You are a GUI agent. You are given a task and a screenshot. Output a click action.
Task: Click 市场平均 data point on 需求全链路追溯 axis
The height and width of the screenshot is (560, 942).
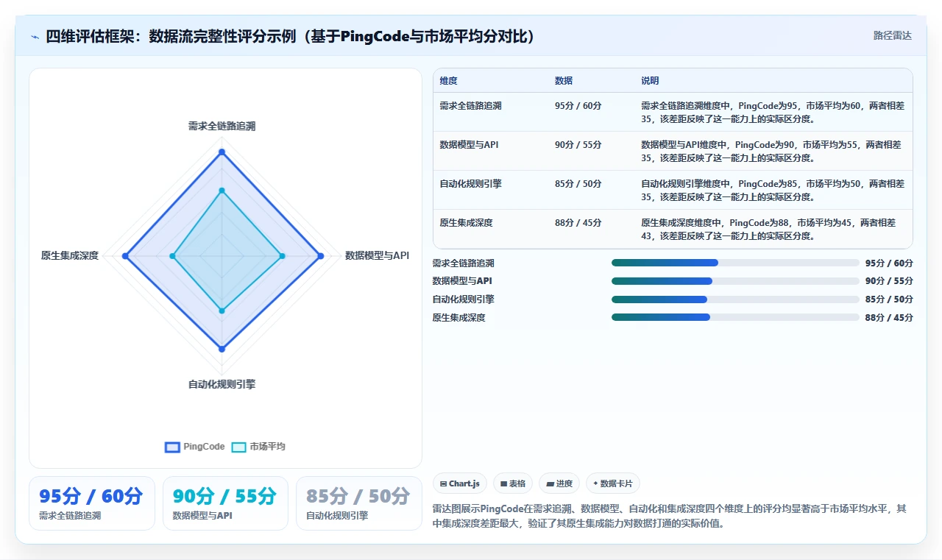222,191
